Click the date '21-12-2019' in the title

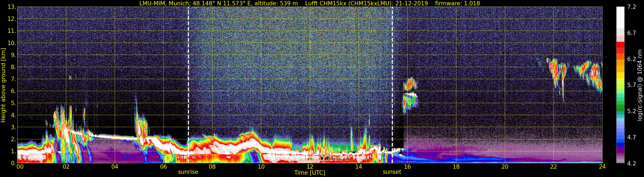click(411, 3)
